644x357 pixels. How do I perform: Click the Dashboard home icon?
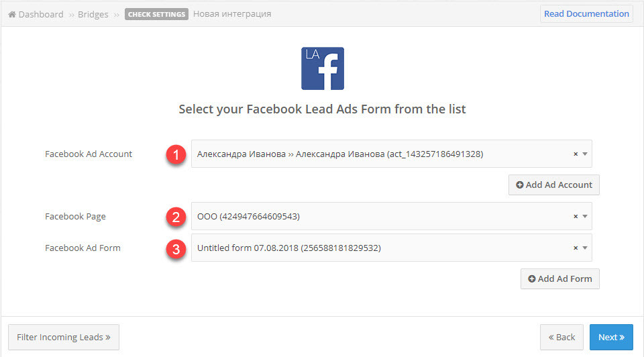(x=12, y=14)
